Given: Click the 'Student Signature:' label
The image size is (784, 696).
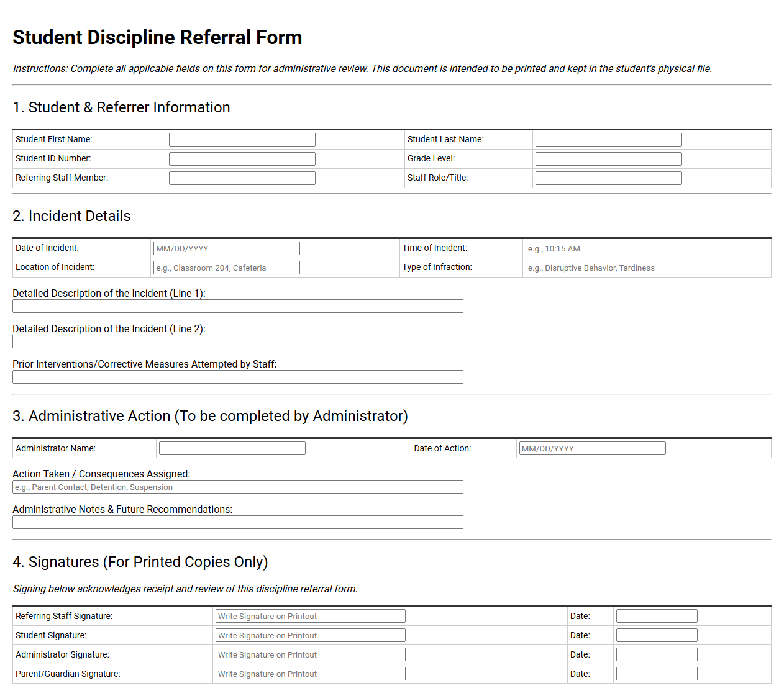Looking at the screenshot, I should [x=51, y=635].
